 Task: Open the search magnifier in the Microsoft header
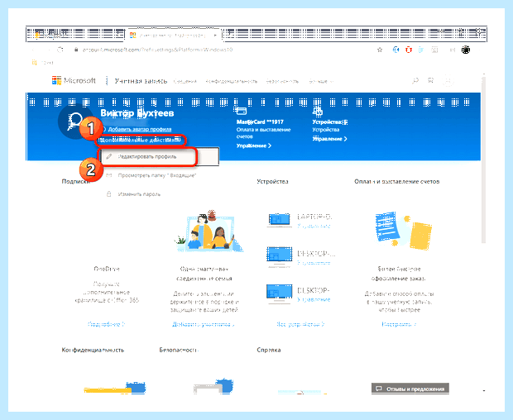415,80
